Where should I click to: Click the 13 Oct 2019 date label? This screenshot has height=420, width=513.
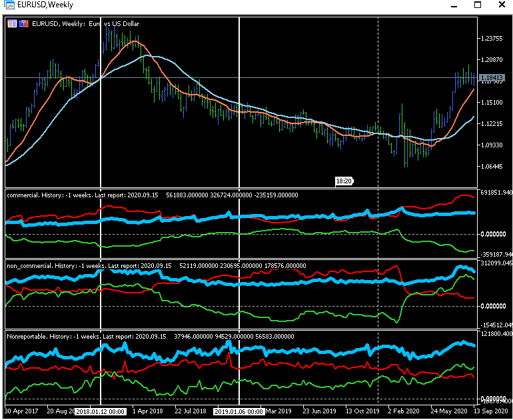pos(362,411)
